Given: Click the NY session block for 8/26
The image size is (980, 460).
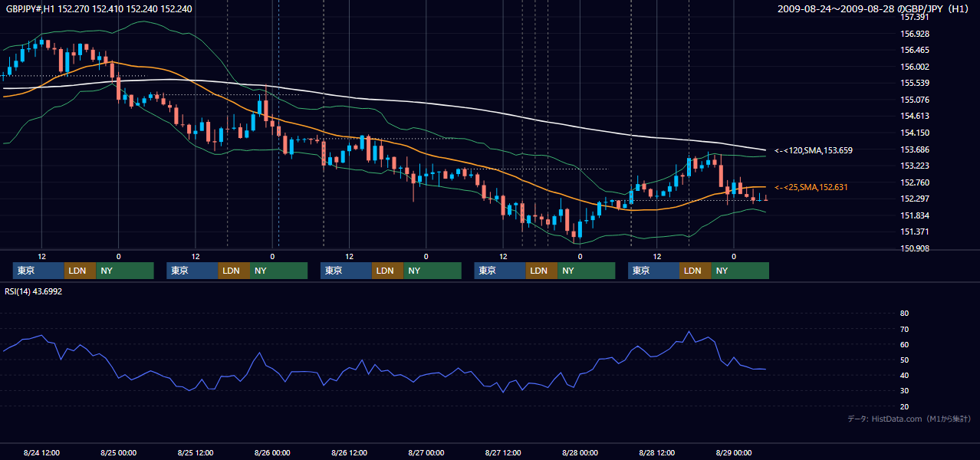Looking at the screenshot, I should (432, 271).
